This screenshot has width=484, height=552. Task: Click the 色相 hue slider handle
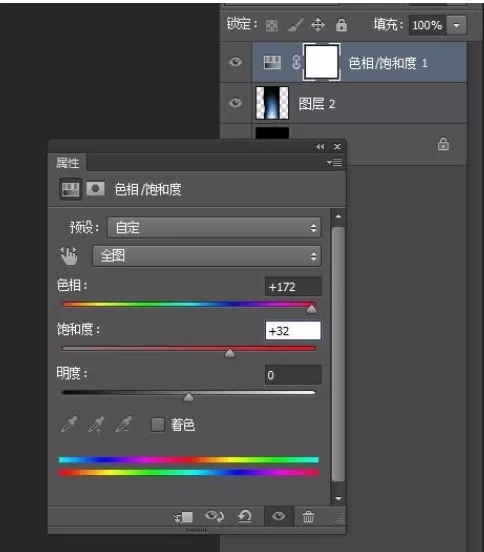(311, 309)
